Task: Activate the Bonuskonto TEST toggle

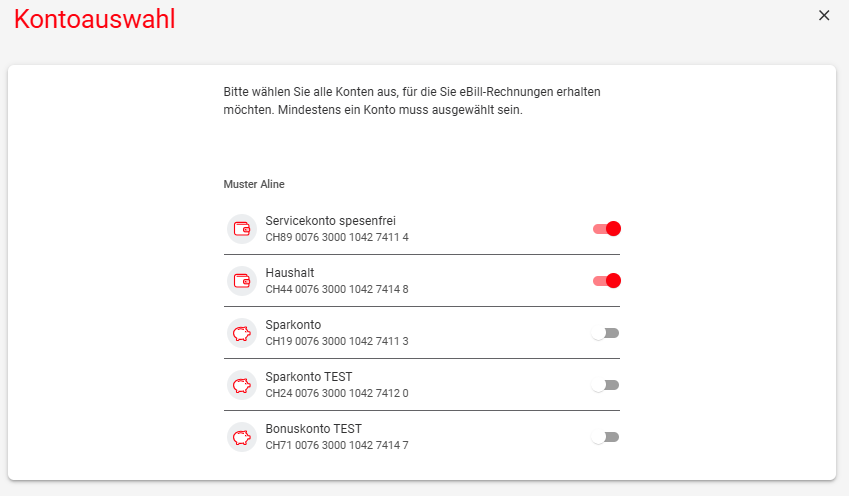Action: coord(605,437)
